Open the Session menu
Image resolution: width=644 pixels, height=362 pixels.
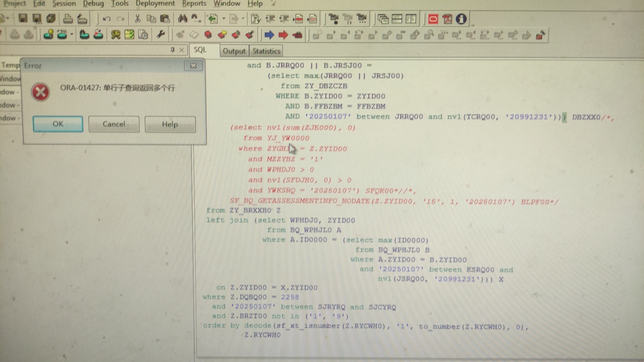point(64,4)
